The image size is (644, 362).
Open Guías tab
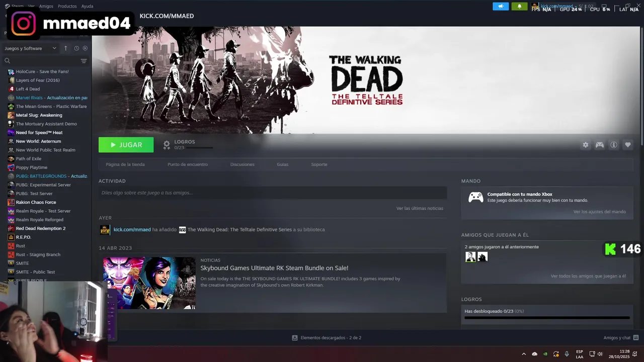pyautogui.click(x=283, y=164)
